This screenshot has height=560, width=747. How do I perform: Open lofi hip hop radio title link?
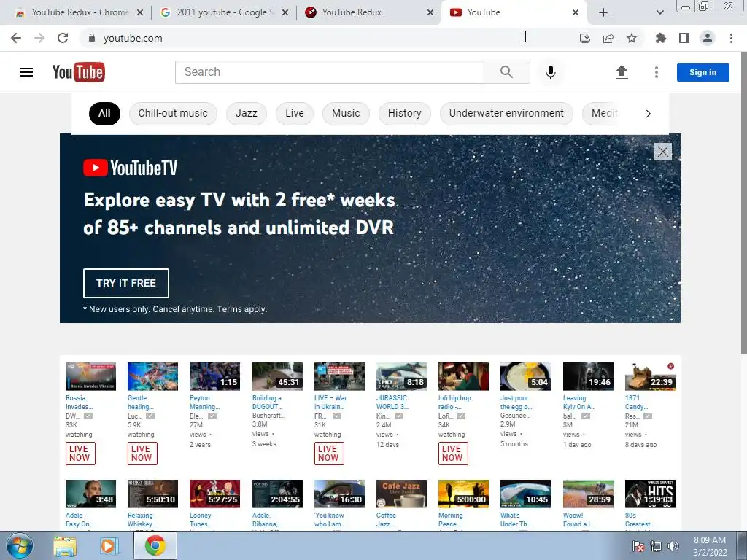coord(454,402)
